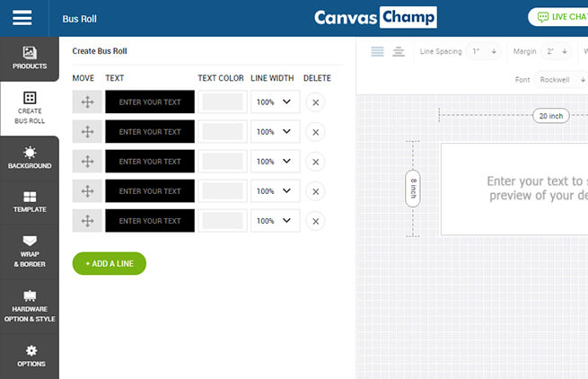Click the Add a Line button
This screenshot has width=588, height=379.
coord(110,263)
